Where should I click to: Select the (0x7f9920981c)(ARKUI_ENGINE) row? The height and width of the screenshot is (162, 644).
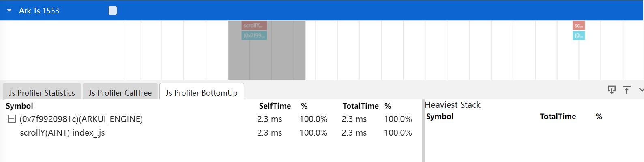point(81,119)
